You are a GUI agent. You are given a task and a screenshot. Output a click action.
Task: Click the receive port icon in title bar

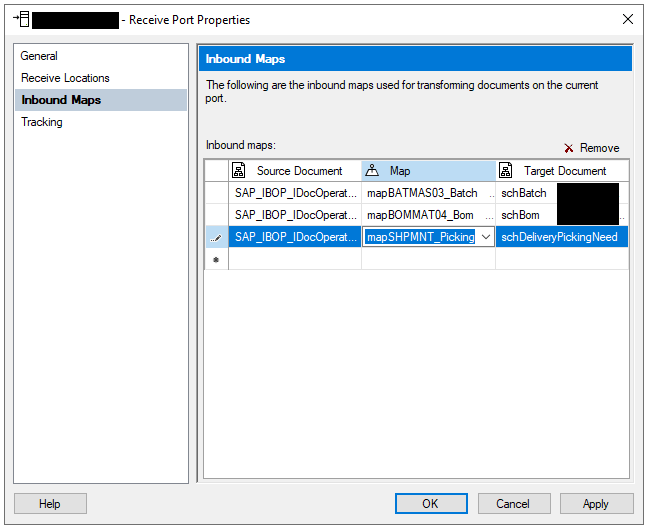click(x=22, y=19)
